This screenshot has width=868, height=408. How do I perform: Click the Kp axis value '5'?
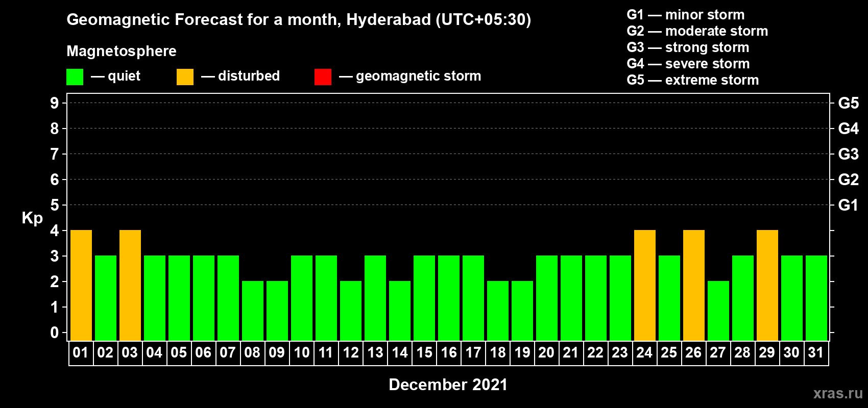tap(55, 205)
